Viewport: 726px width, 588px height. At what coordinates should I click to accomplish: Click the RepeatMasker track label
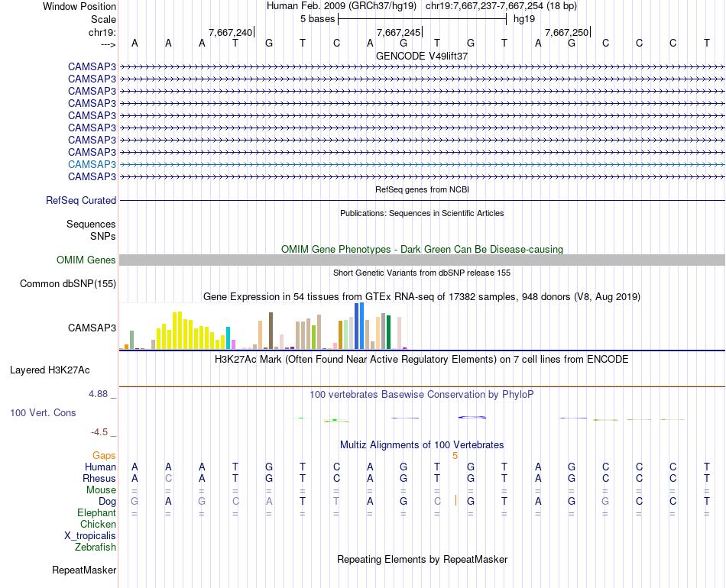84,570
